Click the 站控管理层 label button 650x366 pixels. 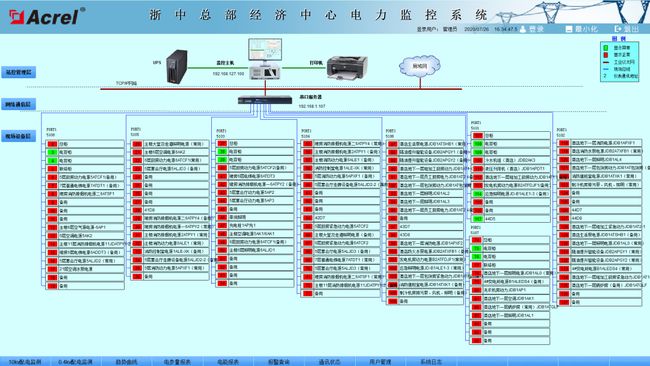click(19, 72)
